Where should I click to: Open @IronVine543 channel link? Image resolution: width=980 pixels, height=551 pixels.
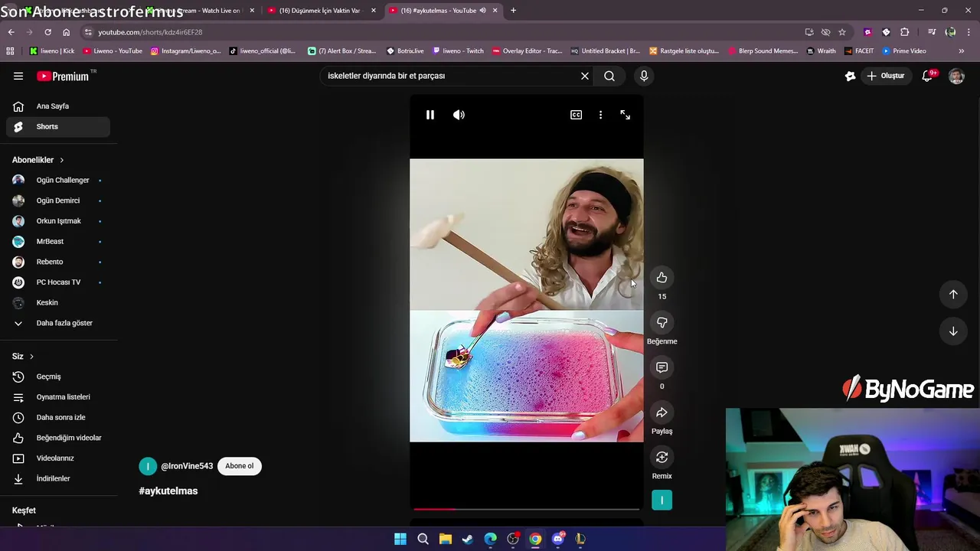click(x=187, y=466)
